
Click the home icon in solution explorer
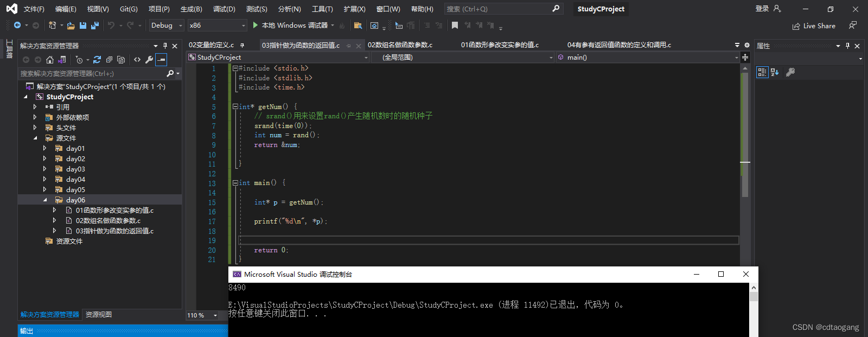(x=50, y=60)
